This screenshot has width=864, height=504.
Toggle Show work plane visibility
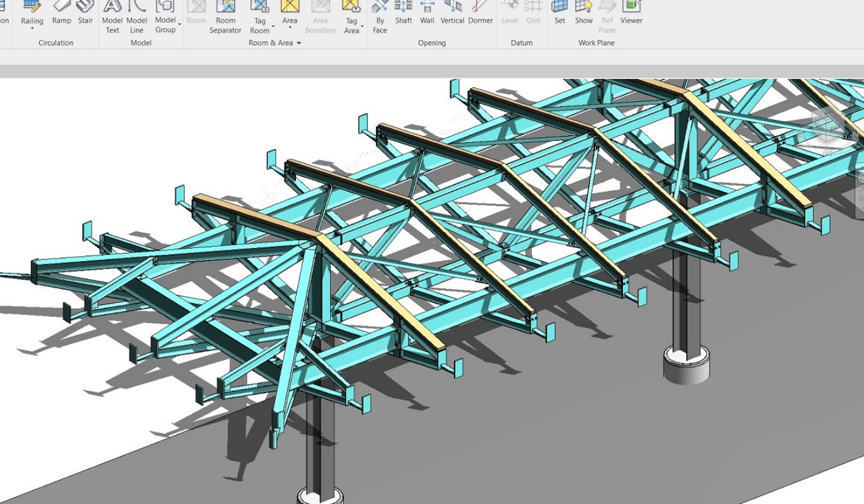click(x=584, y=13)
